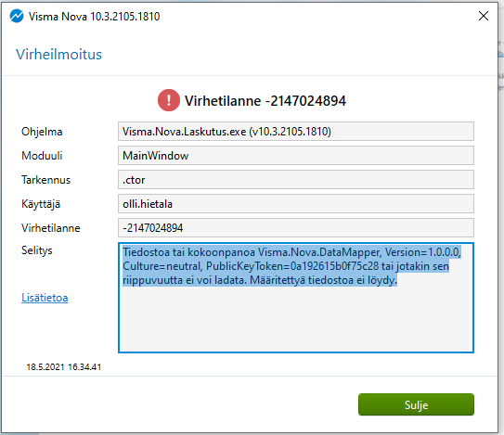Viewport: 504px width, 435px height.
Task: Click the Moduuli field showing MainWindow
Action: coord(296,156)
